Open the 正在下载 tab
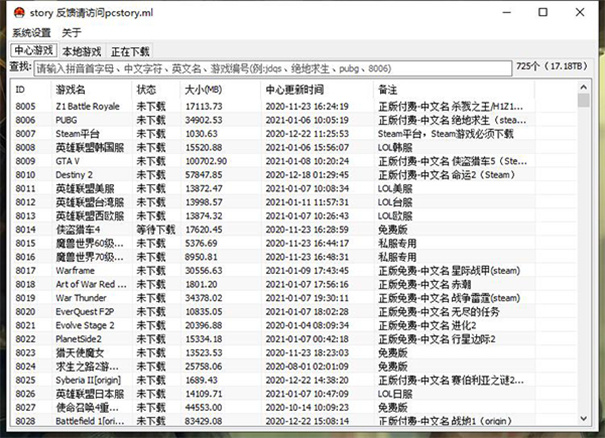The width and height of the screenshot is (605, 438). pos(130,51)
